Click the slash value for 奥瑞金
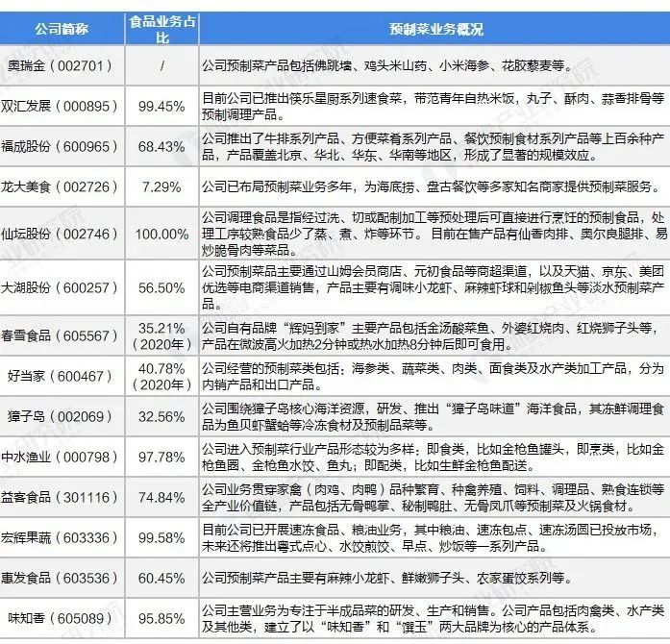The width and height of the screenshot is (670, 644). coord(161,65)
